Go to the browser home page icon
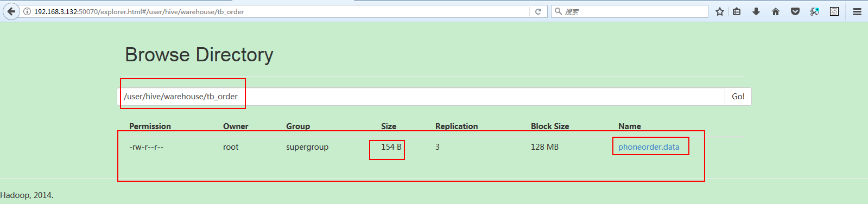868x204 pixels. tap(776, 11)
